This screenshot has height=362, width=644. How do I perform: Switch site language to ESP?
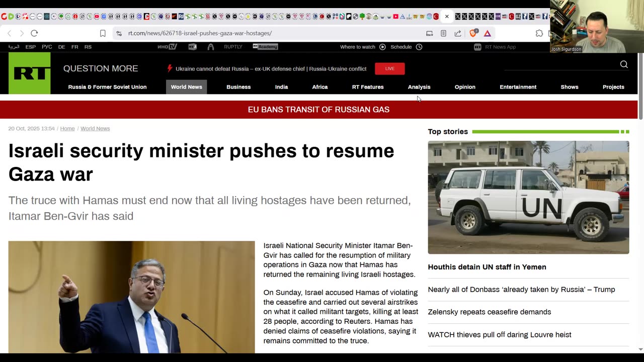click(x=31, y=47)
